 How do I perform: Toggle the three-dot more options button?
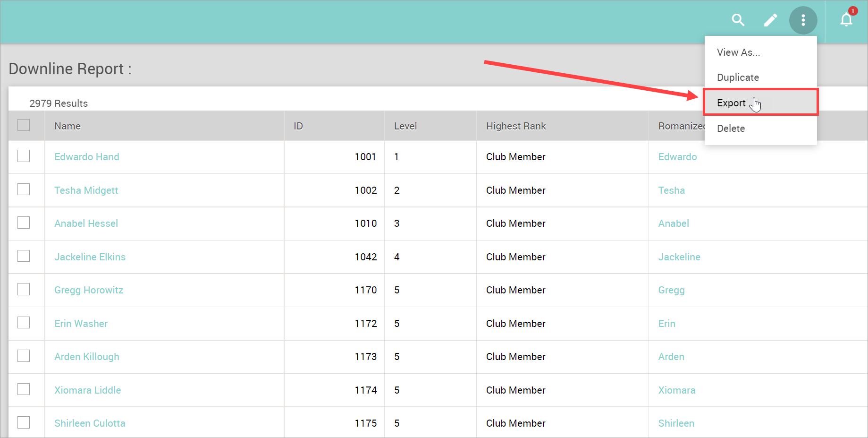(x=803, y=20)
